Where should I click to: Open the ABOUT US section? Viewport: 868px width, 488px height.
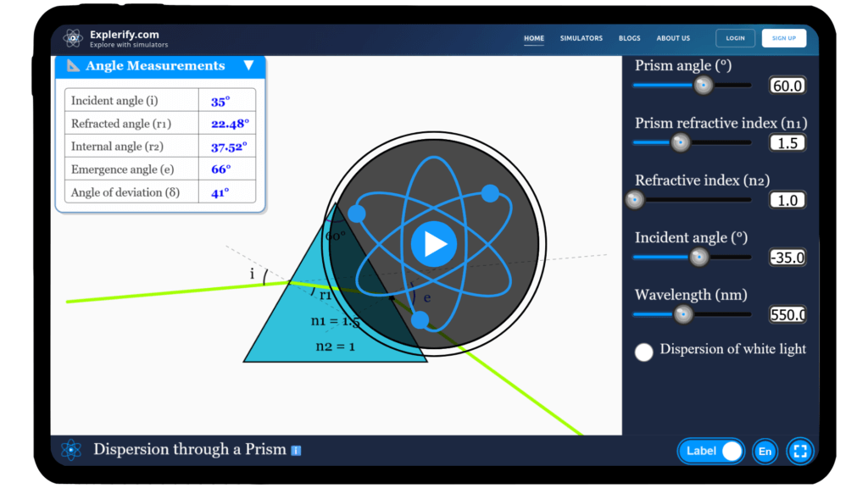673,38
